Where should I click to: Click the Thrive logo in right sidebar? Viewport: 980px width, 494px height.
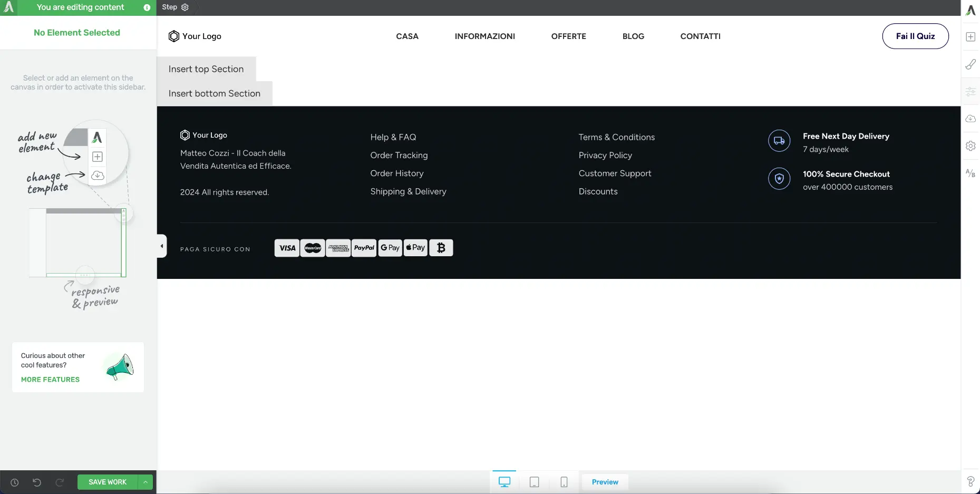pos(971,11)
